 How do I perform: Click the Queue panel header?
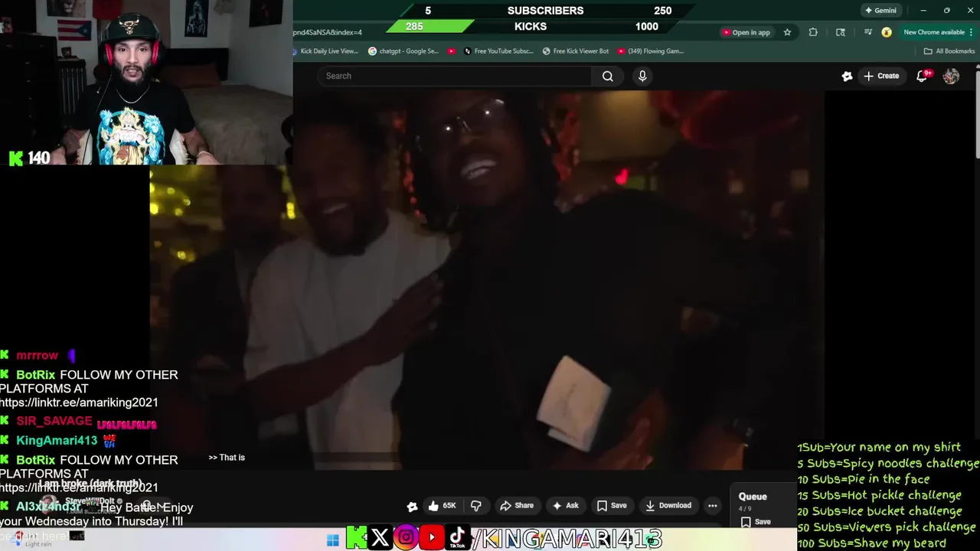click(753, 497)
